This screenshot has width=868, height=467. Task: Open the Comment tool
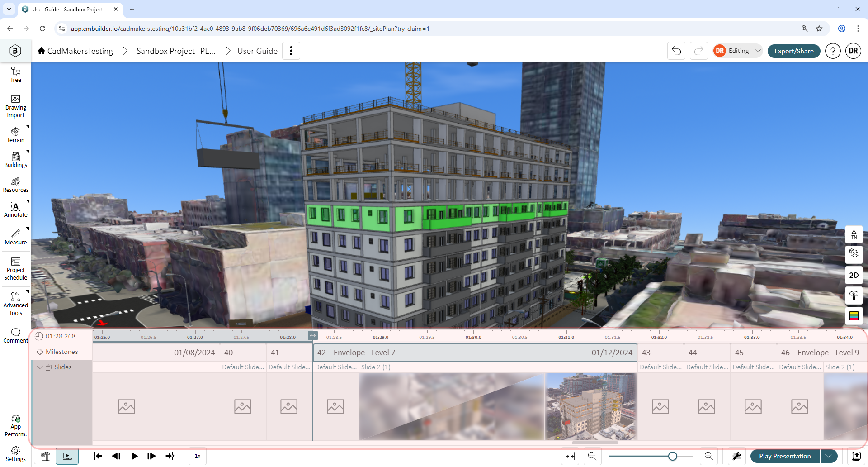(16, 335)
